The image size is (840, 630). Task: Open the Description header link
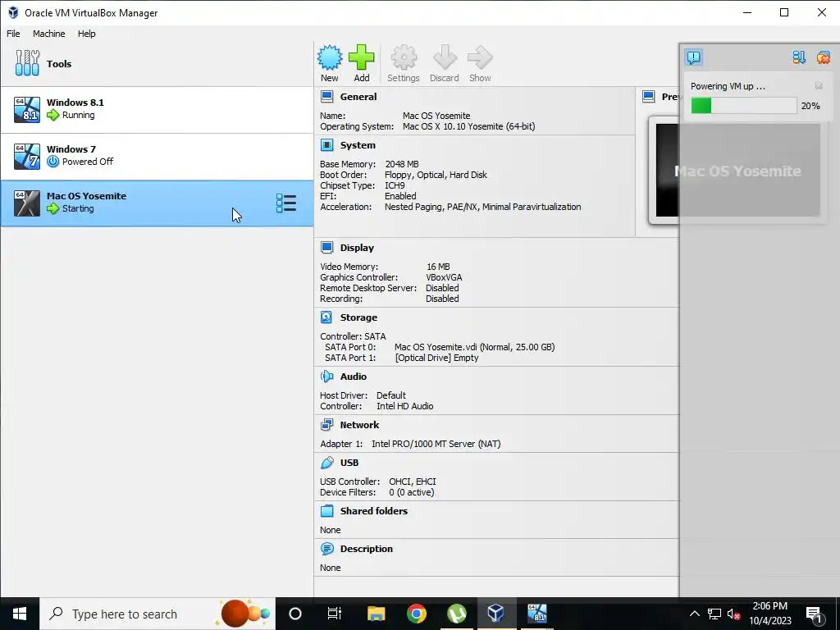[367, 549]
